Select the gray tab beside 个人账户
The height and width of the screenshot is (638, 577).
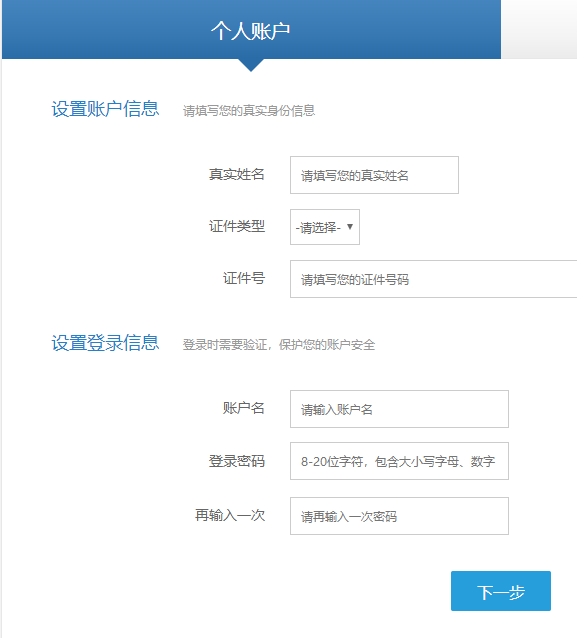tap(539, 29)
